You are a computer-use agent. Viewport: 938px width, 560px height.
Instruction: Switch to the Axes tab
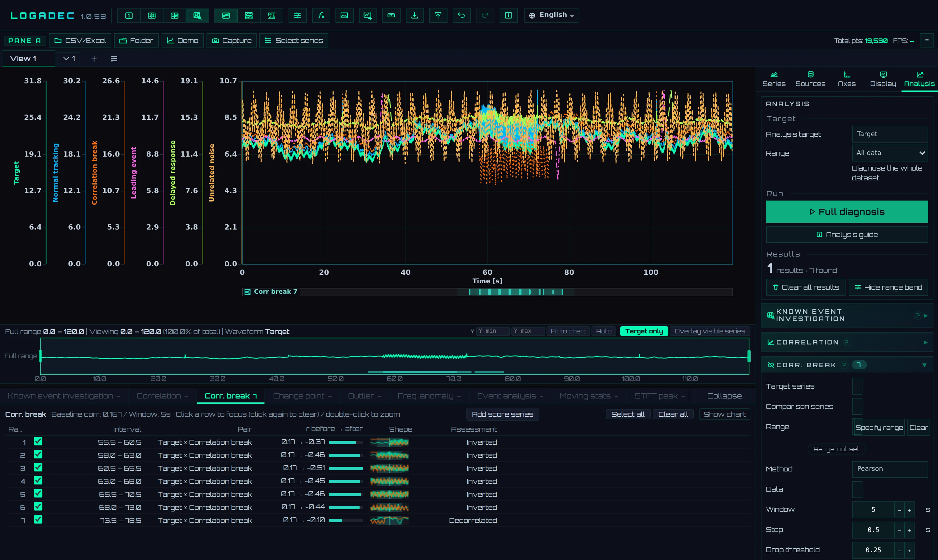point(847,79)
